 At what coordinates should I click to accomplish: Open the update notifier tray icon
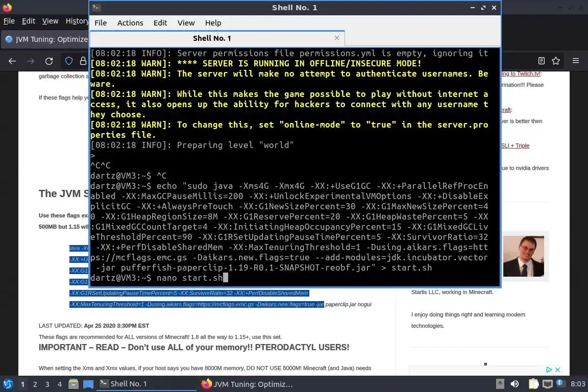[x=560, y=383]
